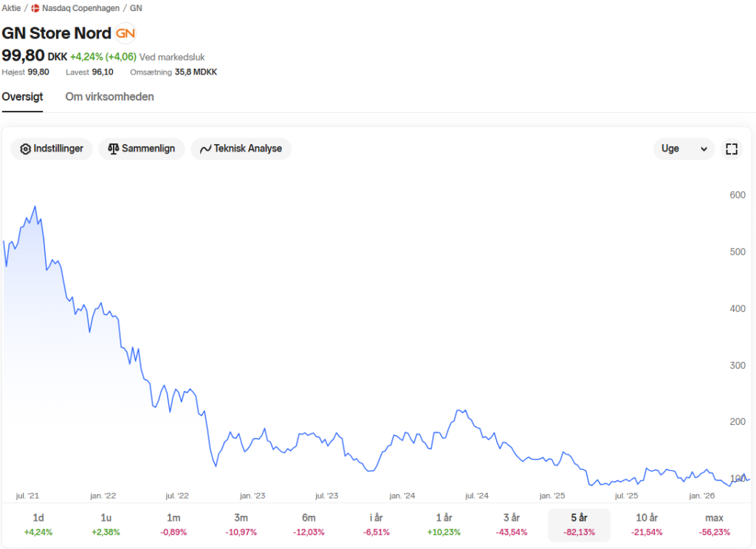
Task: Click the 400 y-axis label
Action: click(738, 309)
